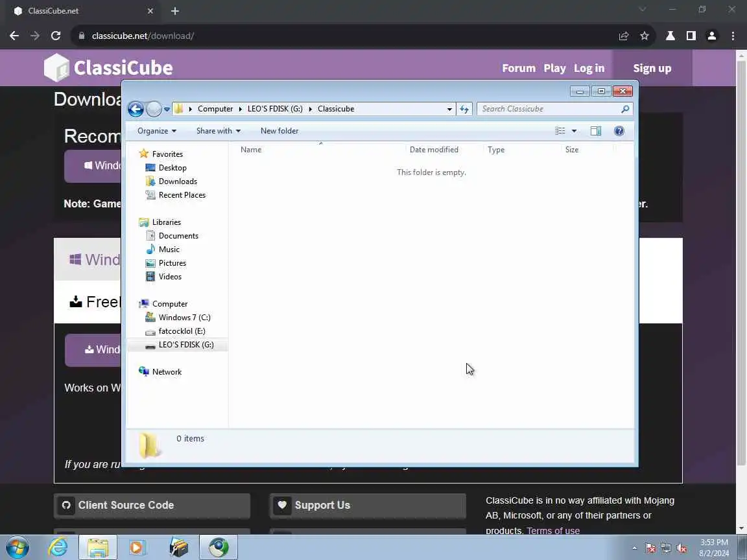Open the Forum link on ClassiCube site
747x560 pixels.
point(519,68)
